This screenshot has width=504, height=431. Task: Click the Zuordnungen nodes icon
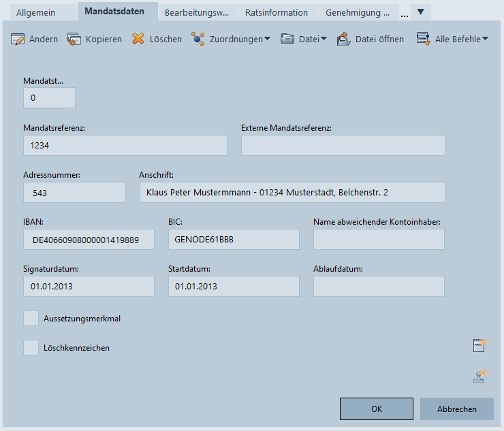198,39
